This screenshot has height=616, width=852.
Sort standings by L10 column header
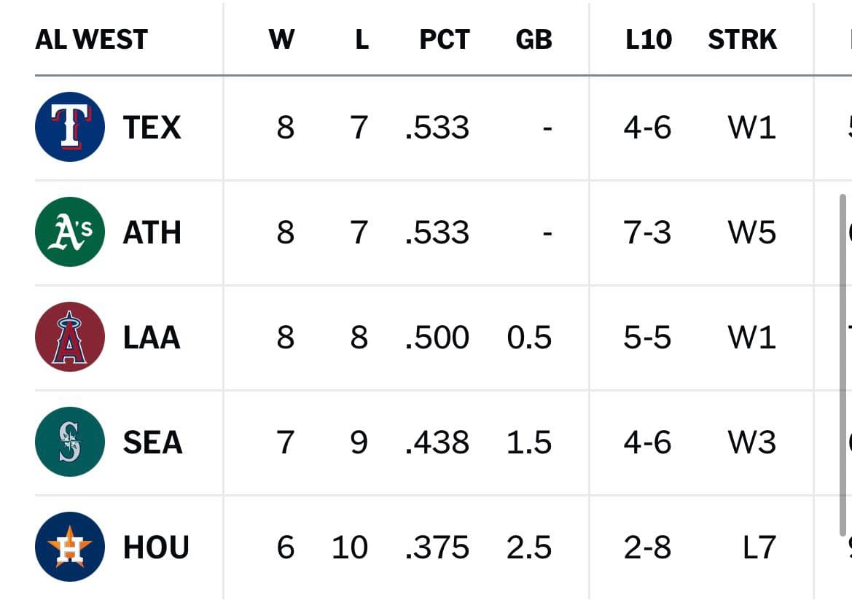click(649, 39)
